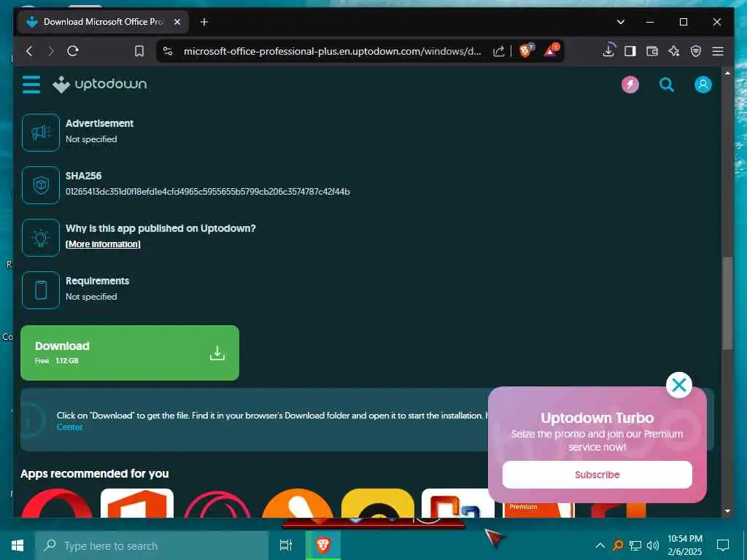Screen dimensions: 747x560
Task: Click the lightbulb icon beside Why published
Action: 41,237
